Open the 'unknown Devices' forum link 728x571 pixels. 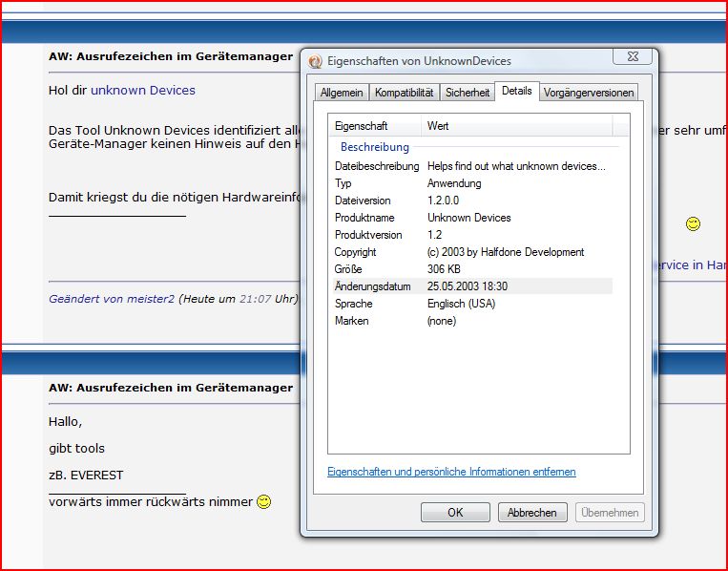(x=143, y=90)
